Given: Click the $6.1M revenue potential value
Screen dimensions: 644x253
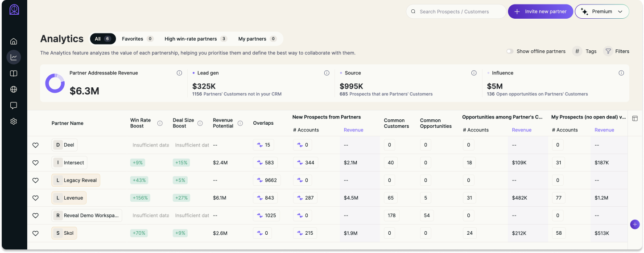Looking at the screenshot, I should [x=219, y=198].
